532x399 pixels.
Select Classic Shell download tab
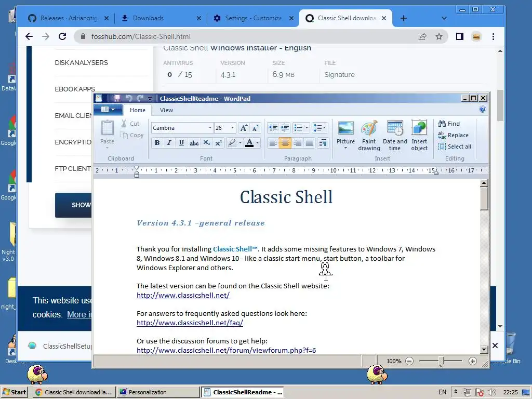347,18
